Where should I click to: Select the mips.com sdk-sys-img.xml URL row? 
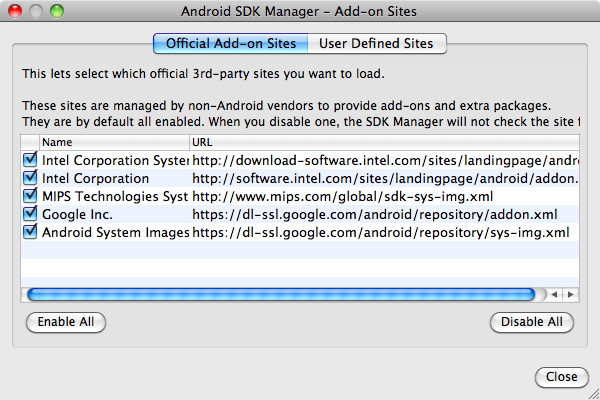tap(342, 196)
